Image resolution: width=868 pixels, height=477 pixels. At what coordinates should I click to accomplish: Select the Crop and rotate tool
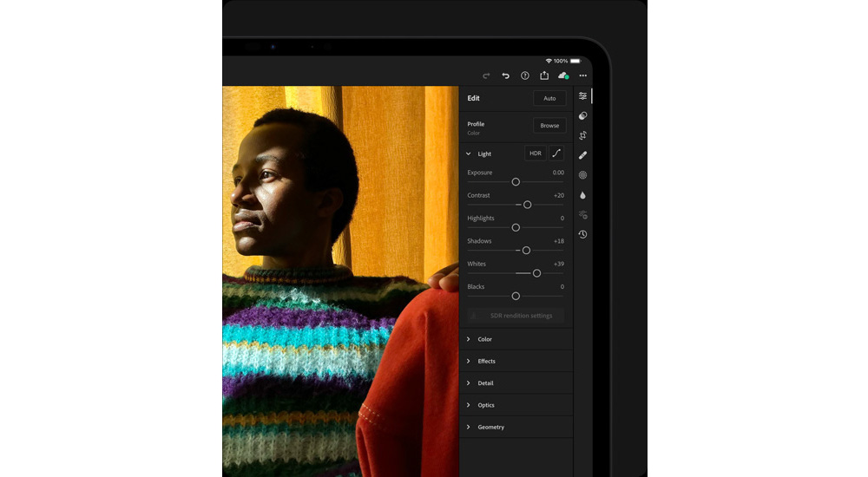(x=583, y=135)
